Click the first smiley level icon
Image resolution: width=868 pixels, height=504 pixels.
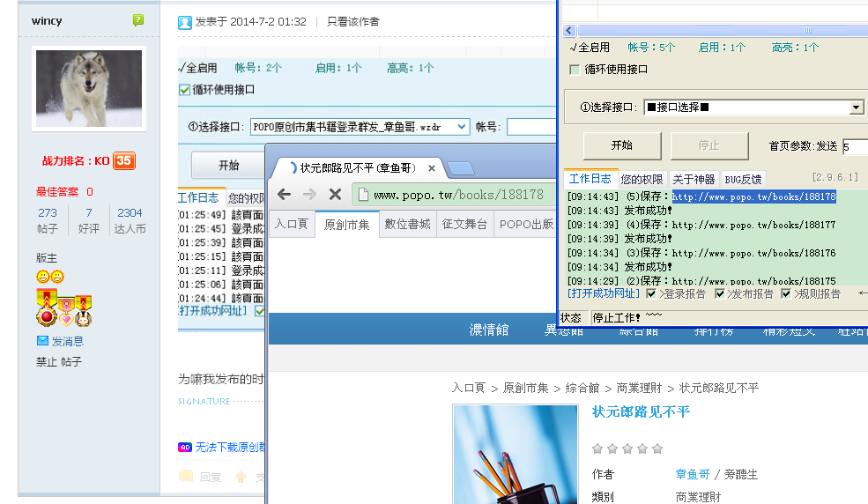[x=42, y=277]
